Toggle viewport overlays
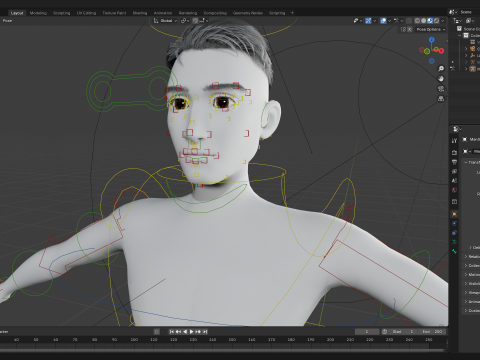The height and width of the screenshot is (360, 480). 383,21
